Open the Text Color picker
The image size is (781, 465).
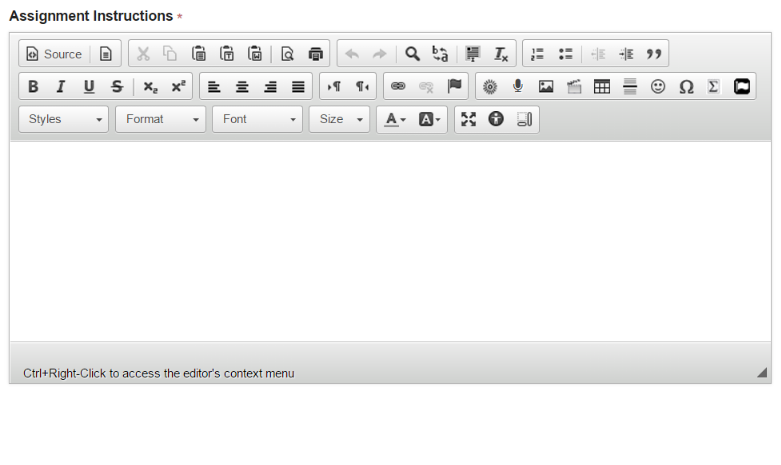click(x=395, y=119)
